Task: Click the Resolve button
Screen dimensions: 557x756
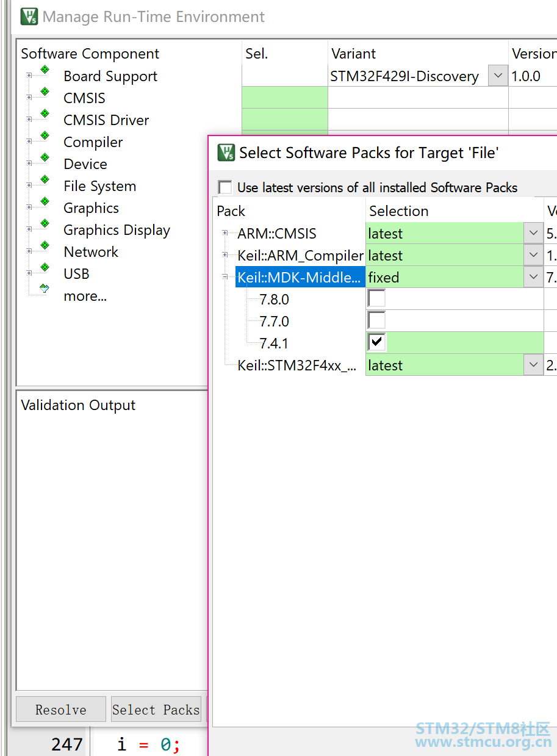Action: click(x=61, y=710)
